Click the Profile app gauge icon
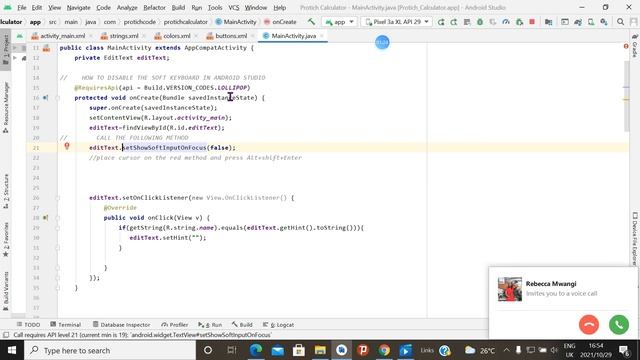The width and height of the screenshot is (640, 360). [506, 22]
